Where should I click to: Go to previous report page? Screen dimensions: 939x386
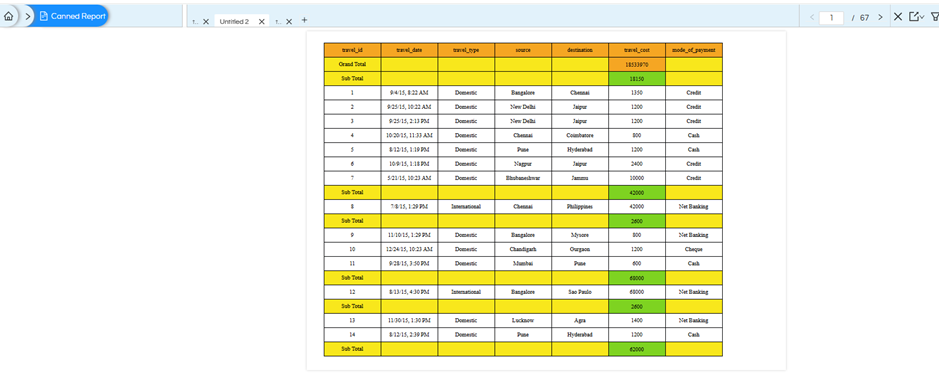pyautogui.click(x=811, y=17)
